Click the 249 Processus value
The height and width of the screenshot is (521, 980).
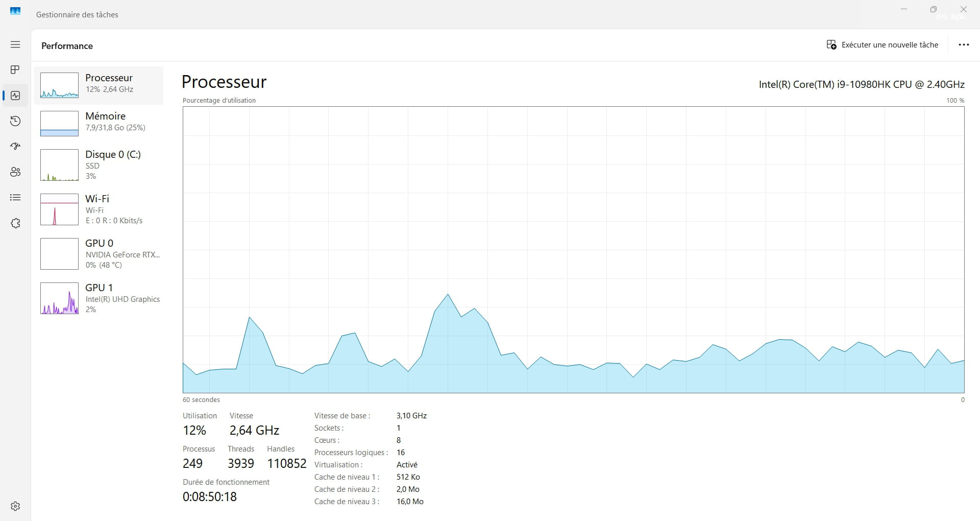[192, 464]
